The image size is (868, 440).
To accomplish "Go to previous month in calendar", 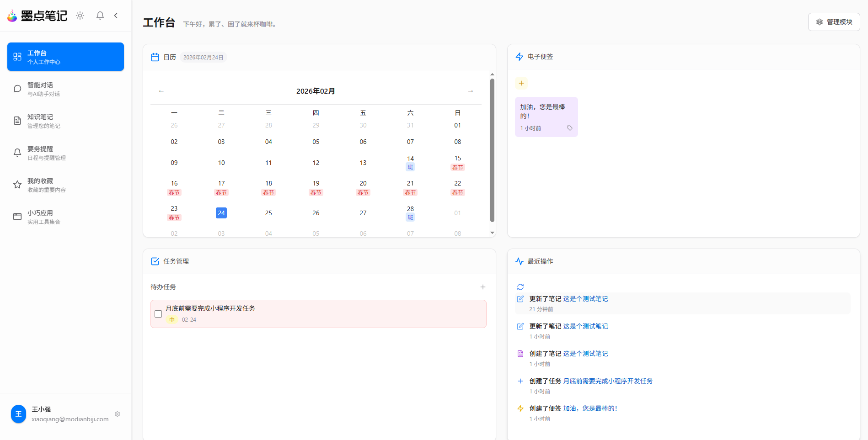I will [x=161, y=91].
